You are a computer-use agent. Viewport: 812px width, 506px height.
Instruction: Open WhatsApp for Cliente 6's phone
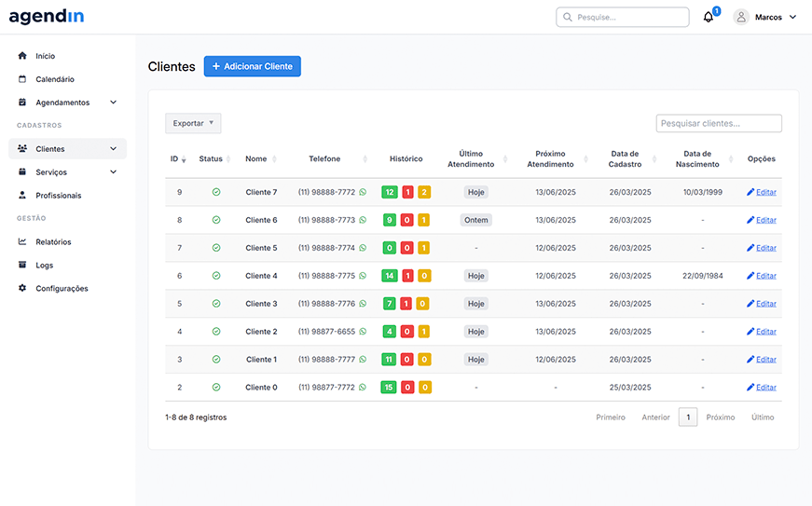point(363,220)
